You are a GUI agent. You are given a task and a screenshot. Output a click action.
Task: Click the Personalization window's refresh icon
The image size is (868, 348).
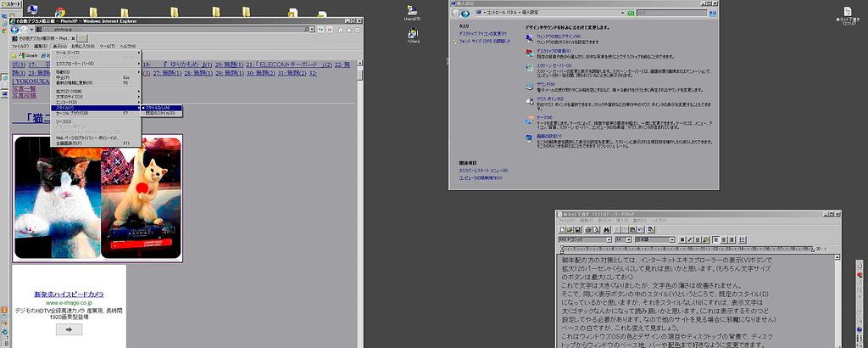631,13
